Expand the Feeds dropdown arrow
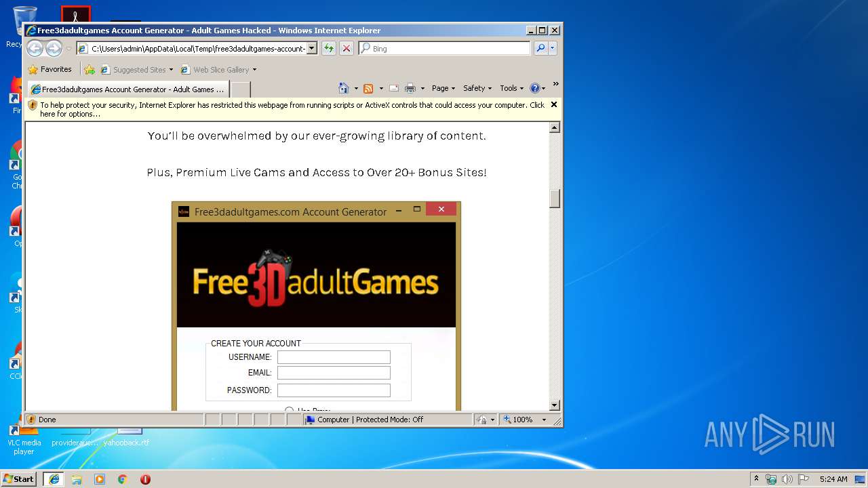 point(381,88)
